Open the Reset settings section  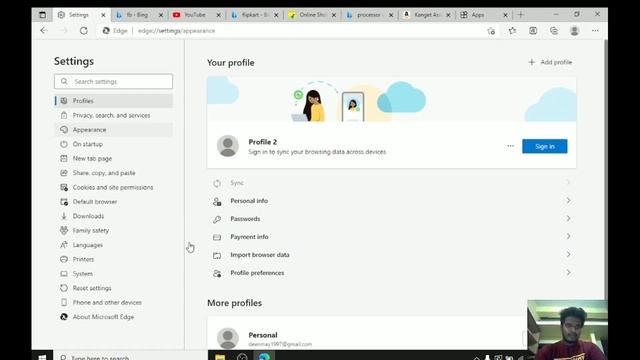click(114, 288)
